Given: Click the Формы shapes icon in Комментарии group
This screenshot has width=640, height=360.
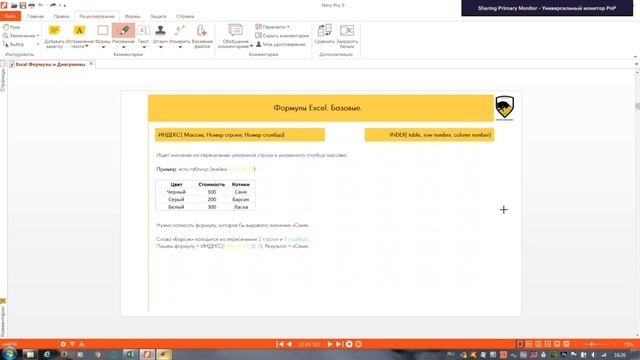Looking at the screenshot, I should tap(103, 30).
